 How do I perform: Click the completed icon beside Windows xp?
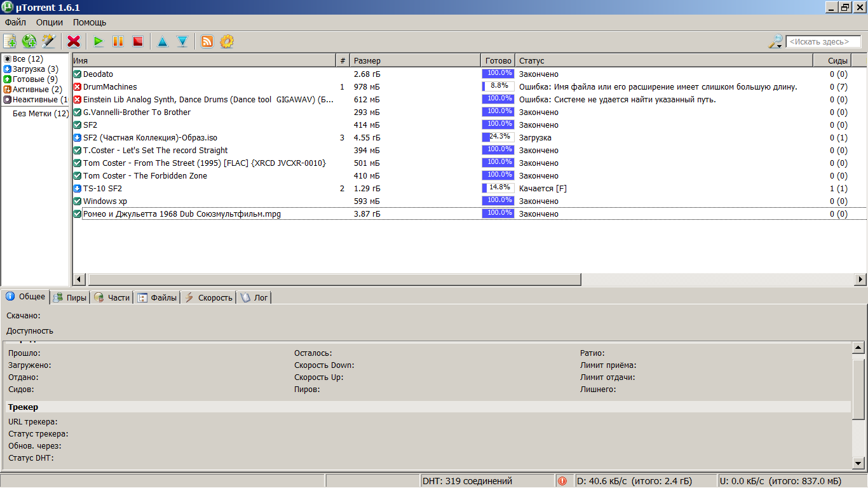[x=78, y=201]
